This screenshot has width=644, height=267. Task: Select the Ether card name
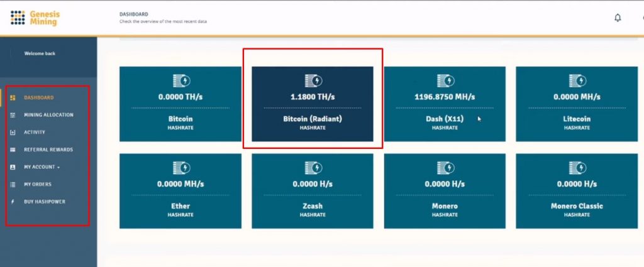(x=180, y=206)
